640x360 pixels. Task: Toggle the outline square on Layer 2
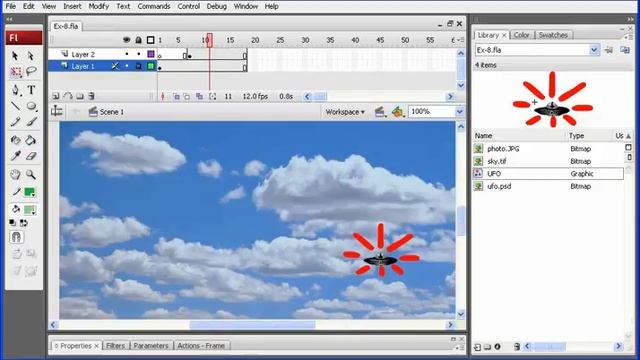tap(151, 54)
